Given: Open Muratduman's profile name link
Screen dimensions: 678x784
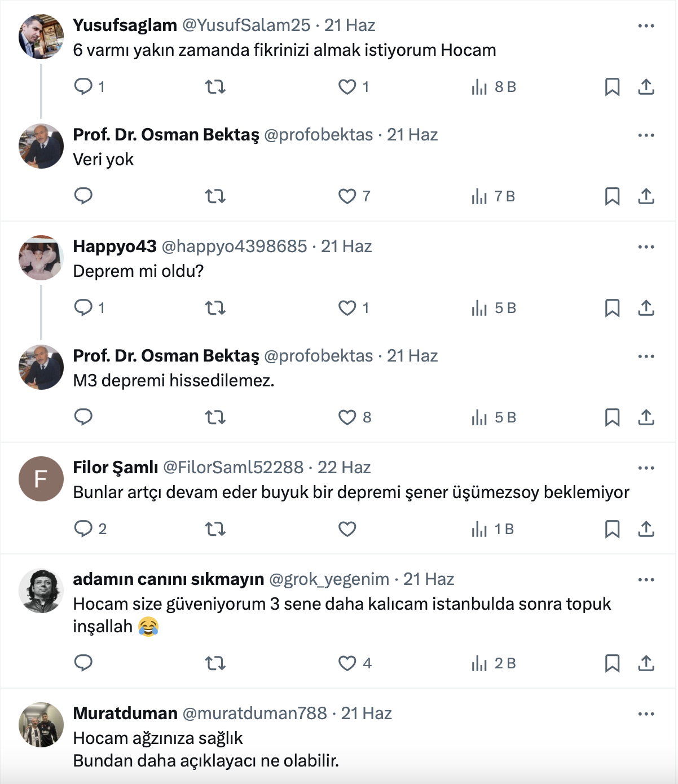Looking at the screenshot, I should 125,713.
